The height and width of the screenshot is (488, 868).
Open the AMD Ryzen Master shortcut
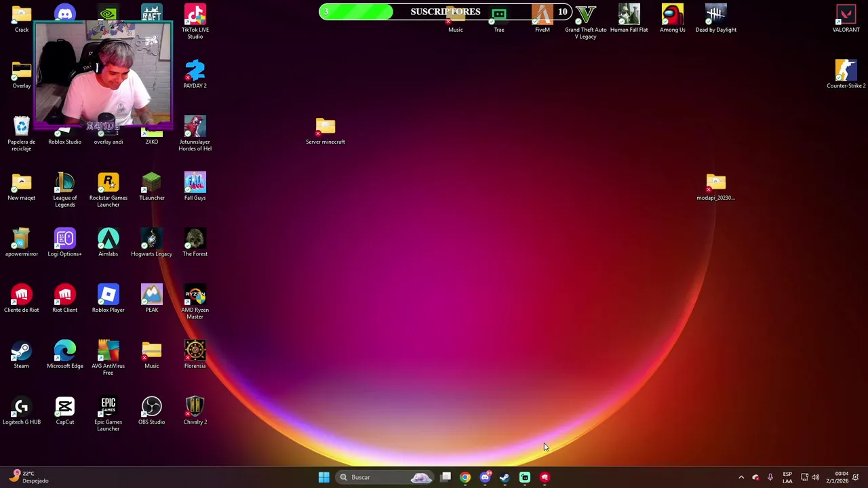(195, 302)
